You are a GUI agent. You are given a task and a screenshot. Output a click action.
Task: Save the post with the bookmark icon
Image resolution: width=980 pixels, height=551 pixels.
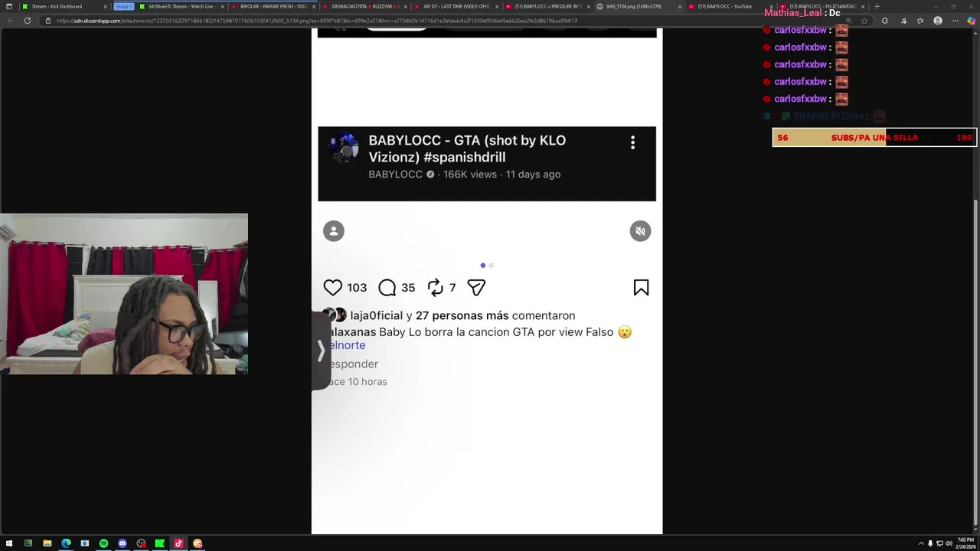(x=641, y=288)
